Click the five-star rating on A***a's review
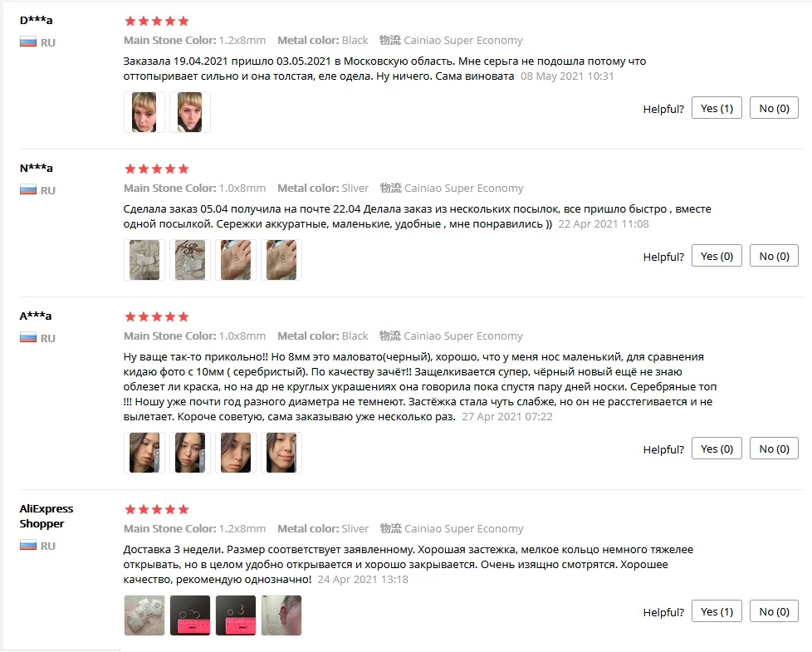 157,317
